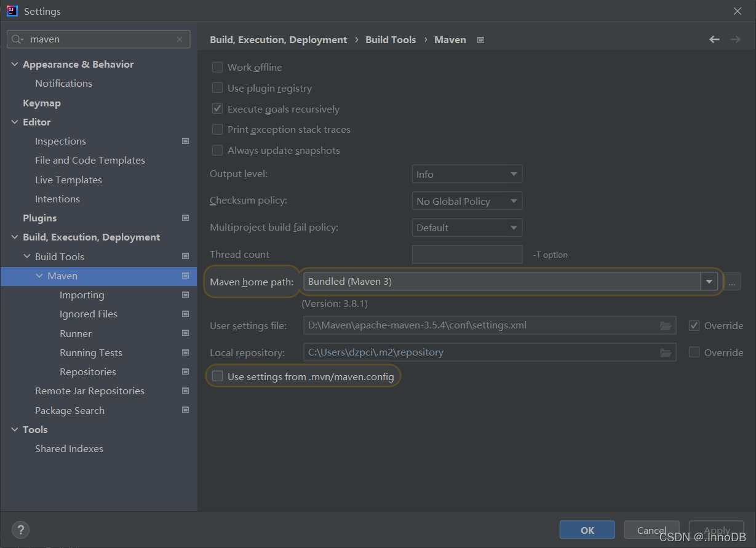Enable Use plugin registry checkbox
Image resolution: width=756 pixels, height=548 pixels.
click(x=217, y=88)
